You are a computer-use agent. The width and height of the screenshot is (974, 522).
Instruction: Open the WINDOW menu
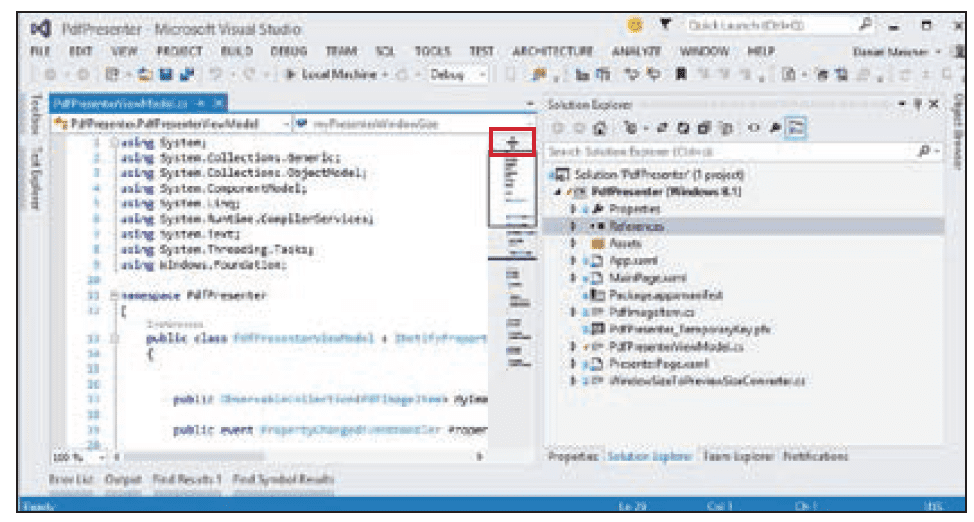pyautogui.click(x=704, y=52)
